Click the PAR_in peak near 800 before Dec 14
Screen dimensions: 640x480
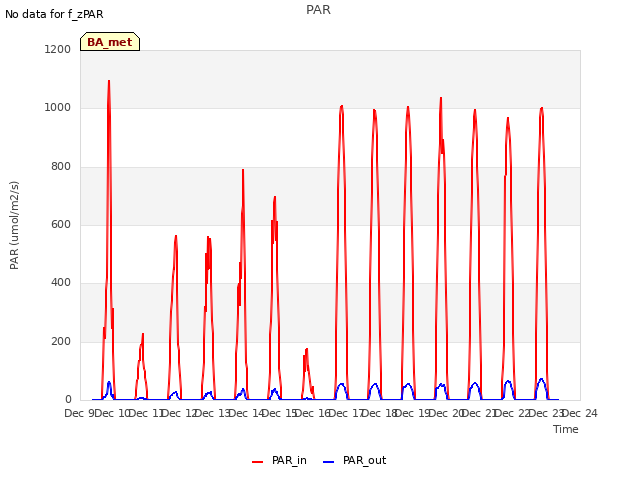243,170
